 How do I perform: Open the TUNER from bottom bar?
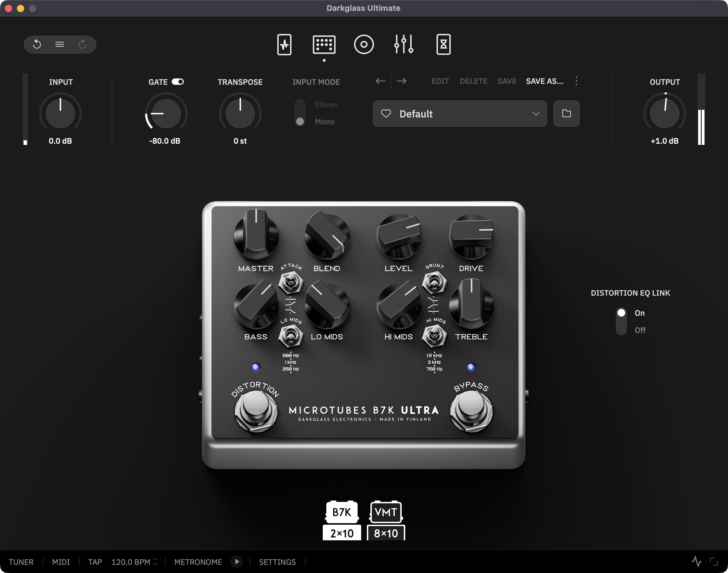click(21, 562)
